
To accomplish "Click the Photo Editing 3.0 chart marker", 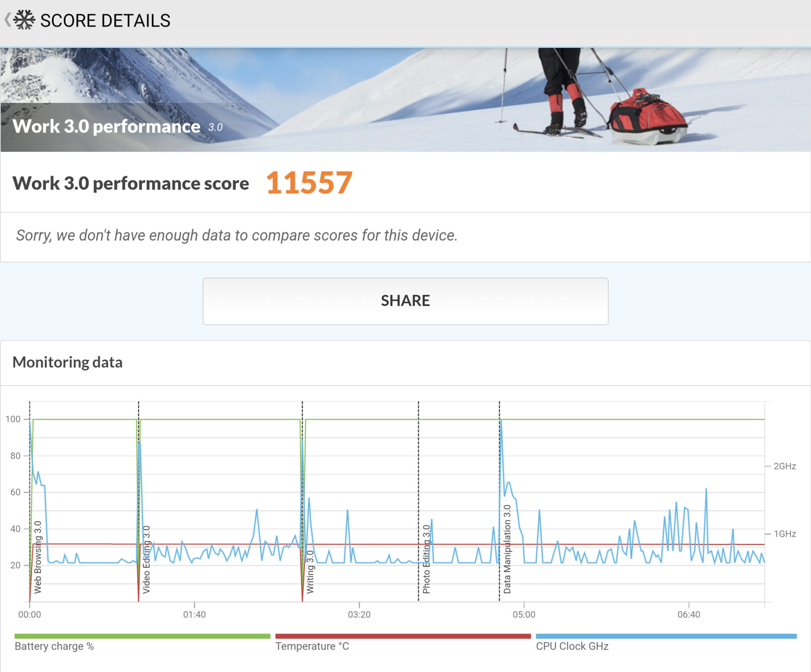I will click(426, 559).
